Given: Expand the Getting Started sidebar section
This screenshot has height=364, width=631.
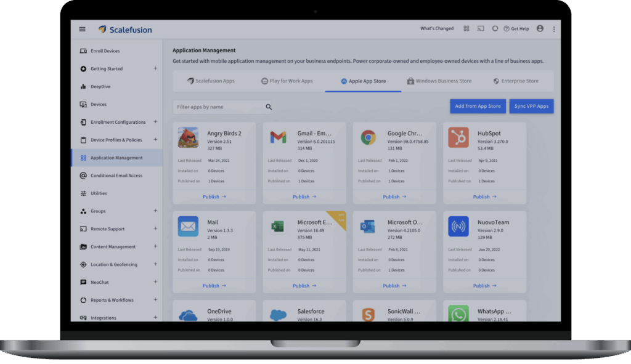Looking at the screenshot, I should tap(155, 68).
